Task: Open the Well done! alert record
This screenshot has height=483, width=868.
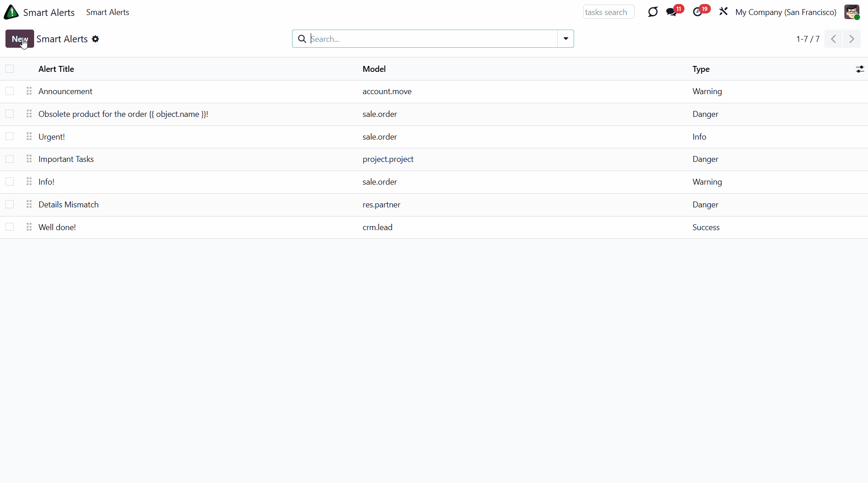Action: [57, 227]
